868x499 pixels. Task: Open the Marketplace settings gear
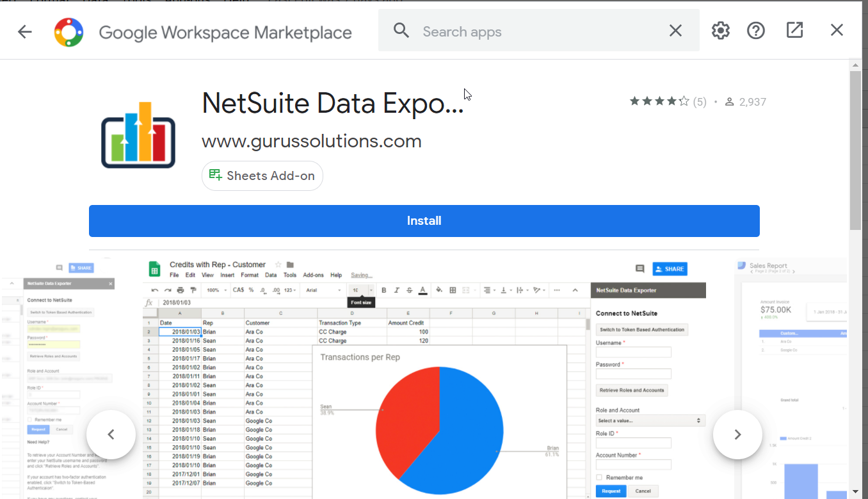pyautogui.click(x=720, y=30)
